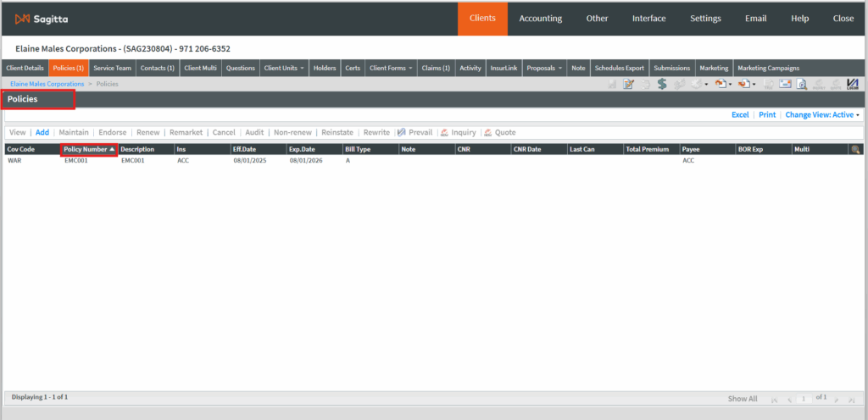The height and width of the screenshot is (420, 868).
Task: Click the page number input field
Action: [804, 397]
